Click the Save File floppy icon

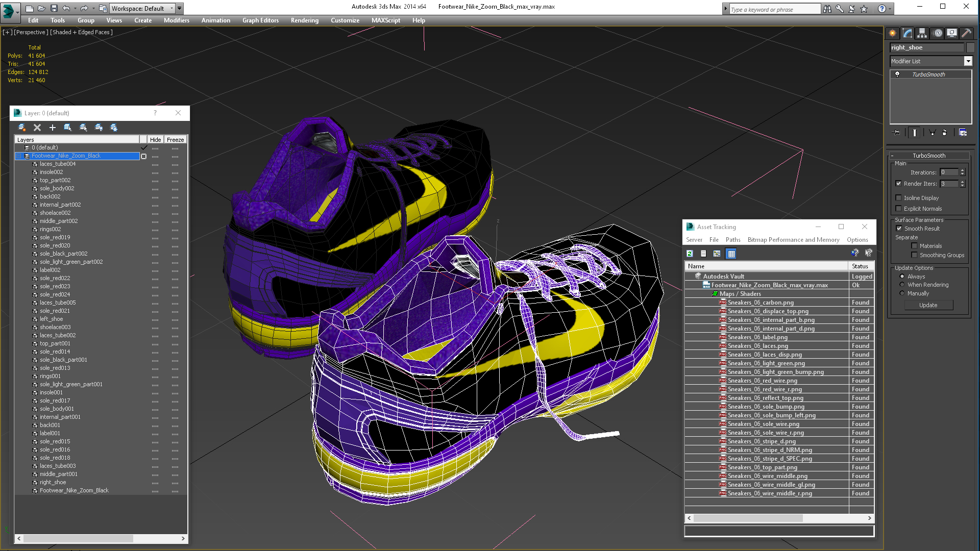point(54,8)
